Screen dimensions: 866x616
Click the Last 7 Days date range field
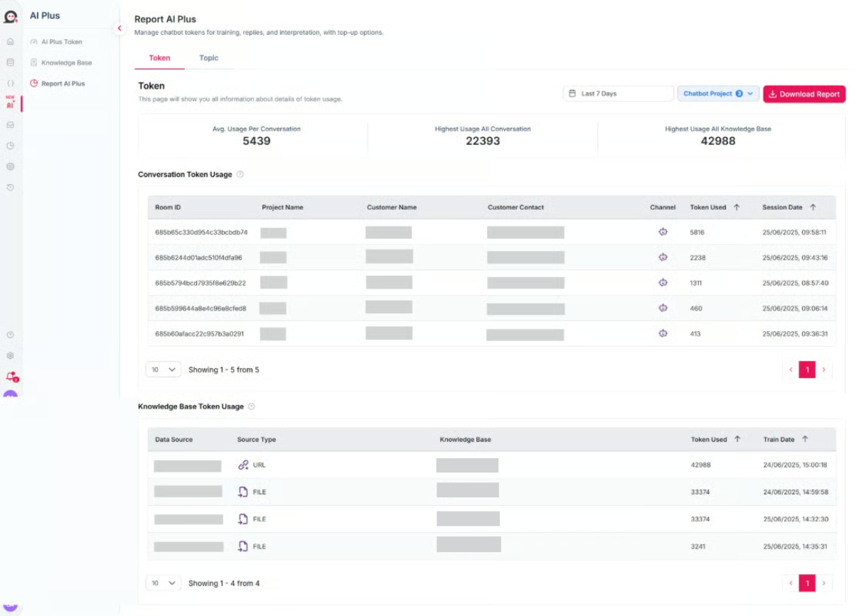tap(618, 94)
